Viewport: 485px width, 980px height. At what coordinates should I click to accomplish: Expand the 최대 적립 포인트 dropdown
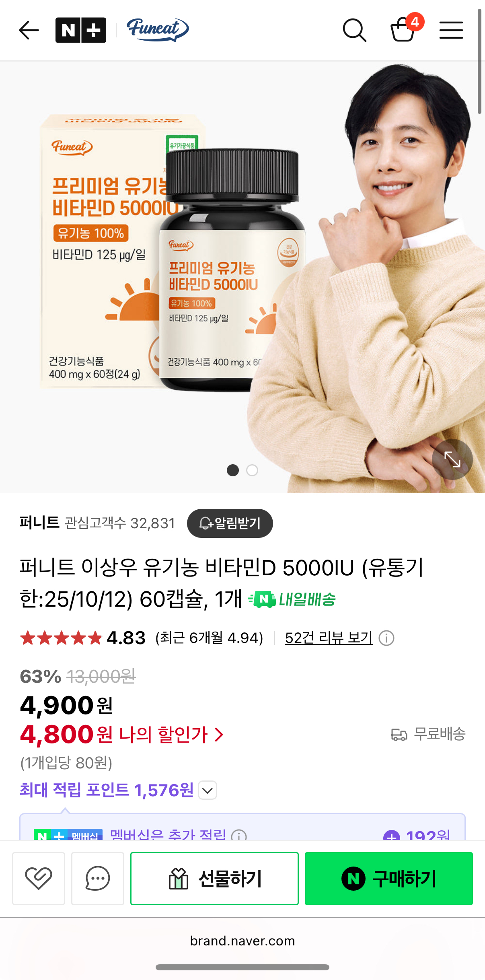[x=208, y=790]
